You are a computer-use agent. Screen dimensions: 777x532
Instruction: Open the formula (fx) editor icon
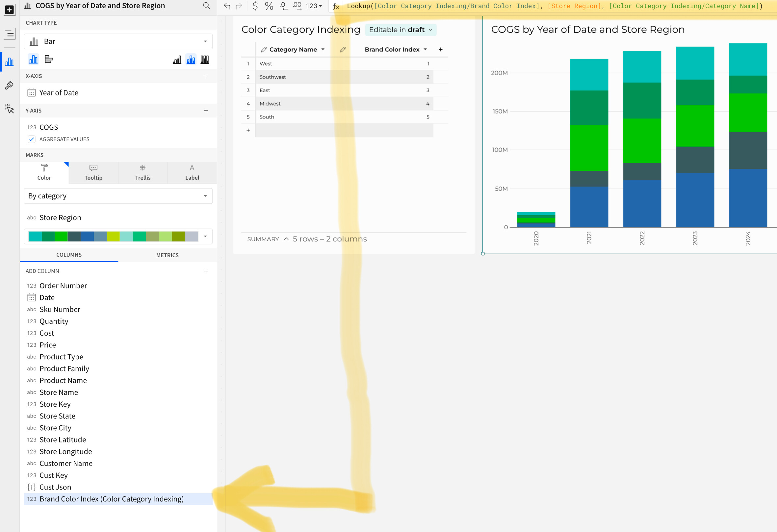click(x=336, y=7)
